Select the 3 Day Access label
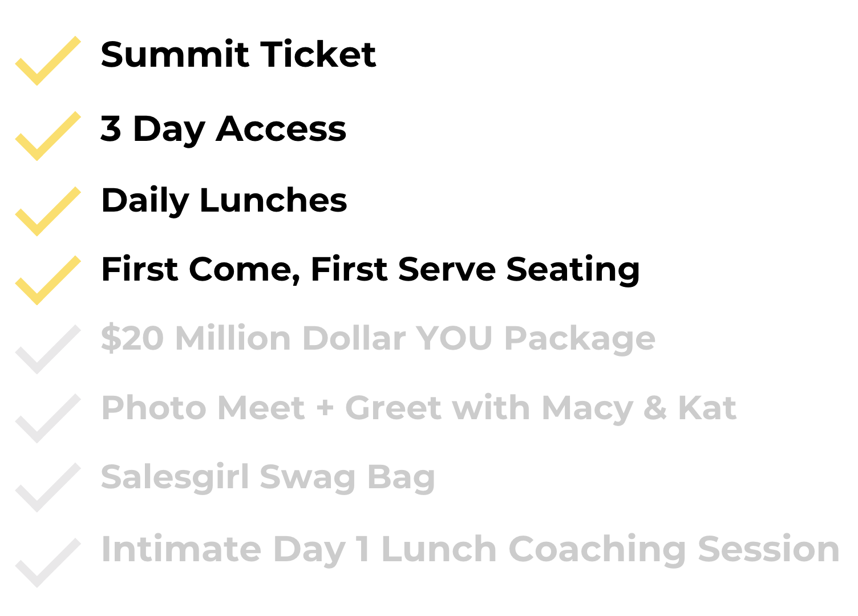 tap(223, 129)
